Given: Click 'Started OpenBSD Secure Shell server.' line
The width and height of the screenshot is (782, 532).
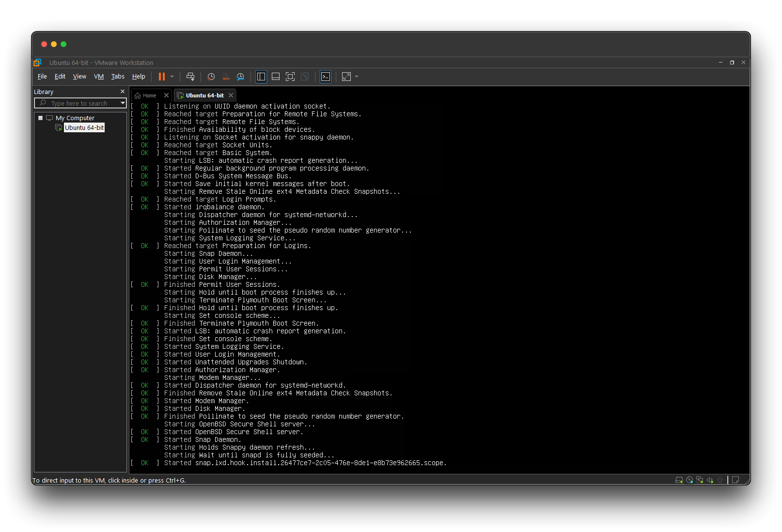Looking at the screenshot, I should tap(234, 432).
